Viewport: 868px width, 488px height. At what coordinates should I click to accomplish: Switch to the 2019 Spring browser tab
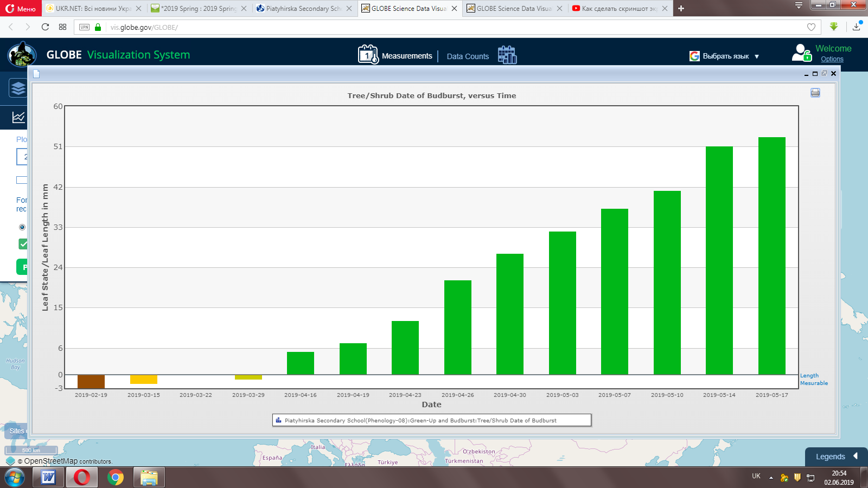[197, 9]
